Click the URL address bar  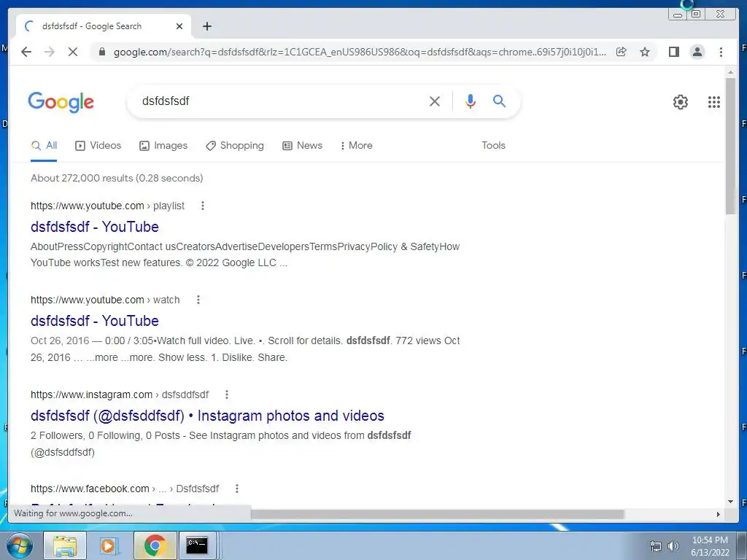360,52
